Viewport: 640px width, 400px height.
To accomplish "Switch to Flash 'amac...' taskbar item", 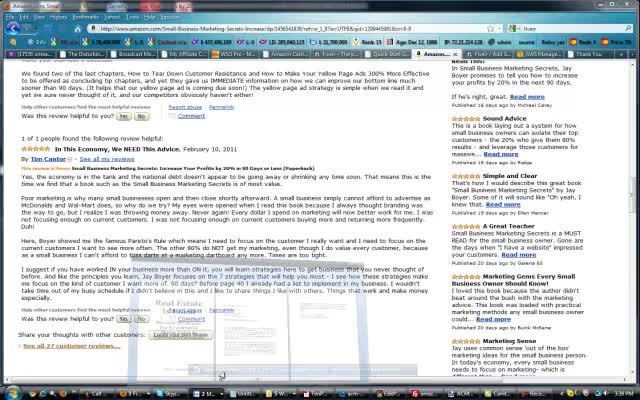I will coord(426,394).
